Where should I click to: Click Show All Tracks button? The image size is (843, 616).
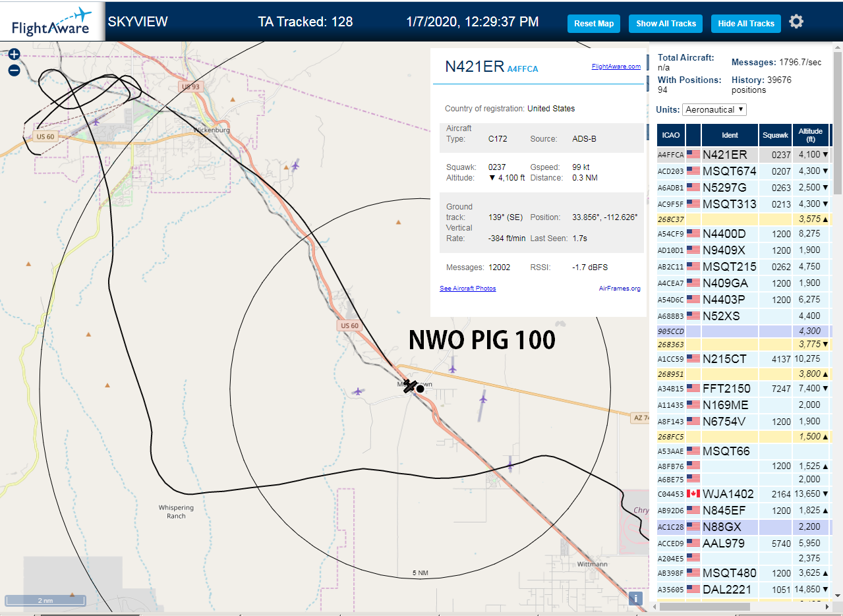pos(666,24)
